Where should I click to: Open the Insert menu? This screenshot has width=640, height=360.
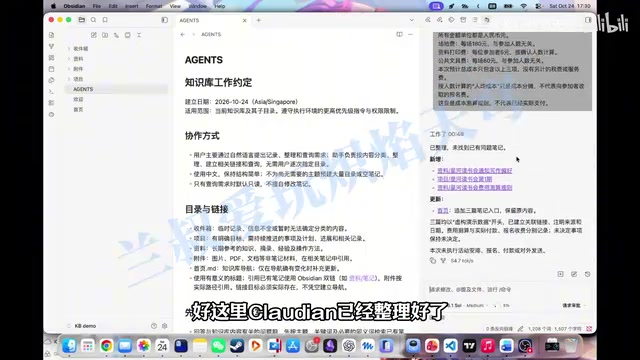click(131, 6)
